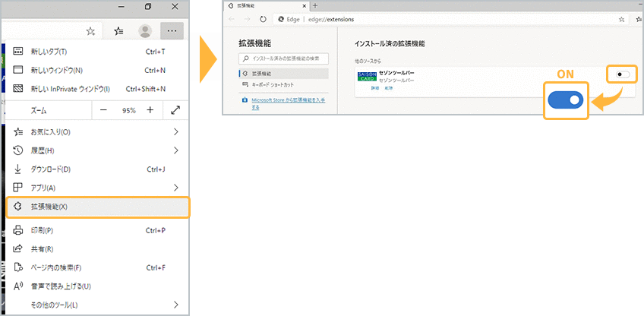Open a new tab with the plus icon
Viewport: 644px width, 316px height.
pos(315,6)
